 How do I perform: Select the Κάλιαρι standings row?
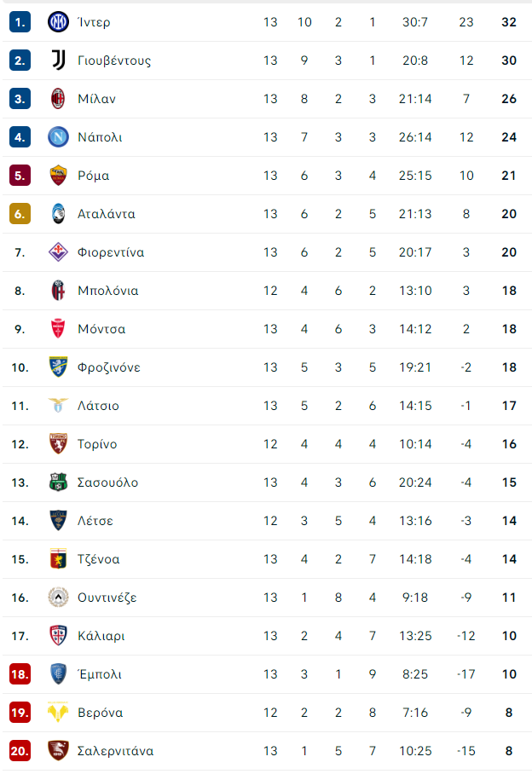(267, 636)
